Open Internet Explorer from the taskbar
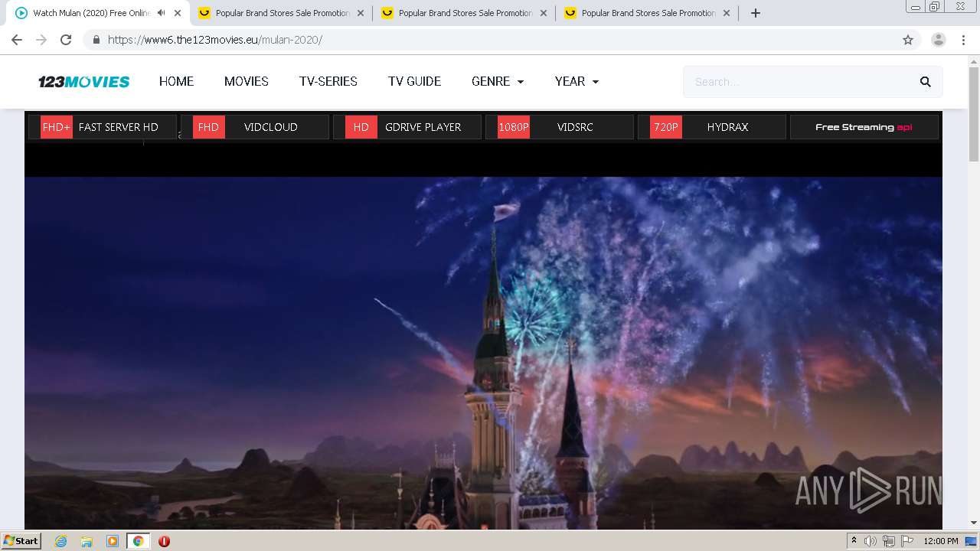The image size is (980, 551). pos(61,541)
